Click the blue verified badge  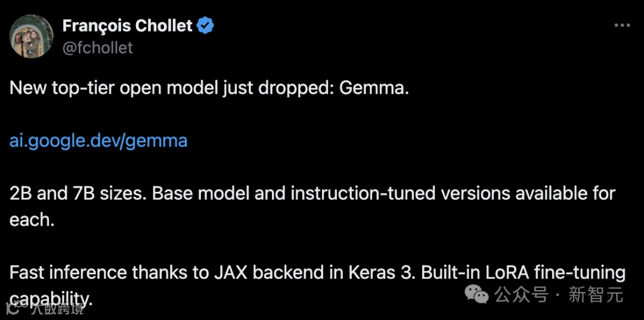pyautogui.click(x=205, y=26)
